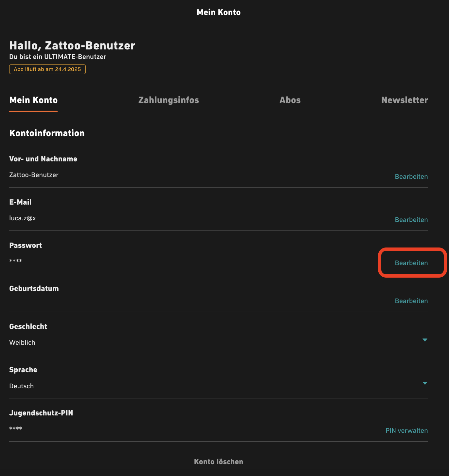Click the Mein Konto page title at top

click(x=219, y=12)
